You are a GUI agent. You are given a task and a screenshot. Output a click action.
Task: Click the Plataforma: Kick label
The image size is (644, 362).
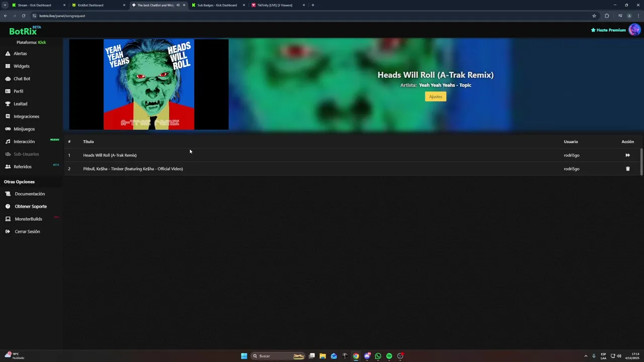(x=31, y=42)
